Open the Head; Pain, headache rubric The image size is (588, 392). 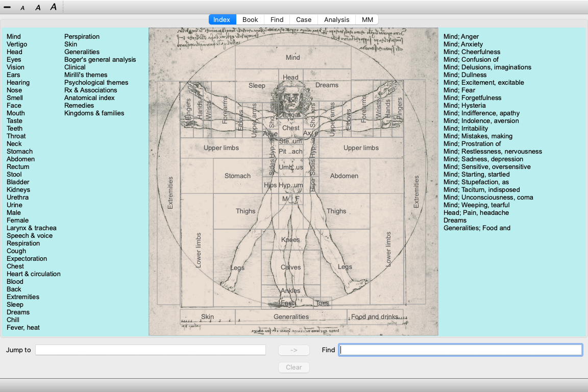click(476, 213)
